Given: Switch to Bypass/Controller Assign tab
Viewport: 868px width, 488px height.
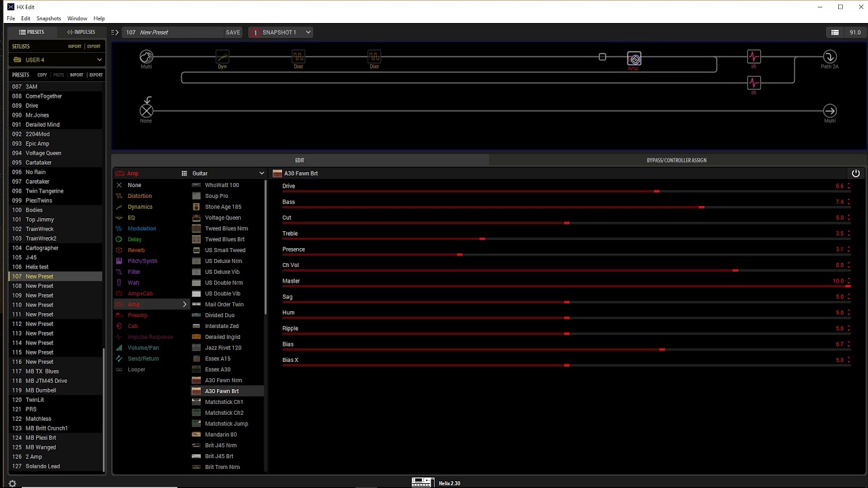Looking at the screenshot, I should click(677, 160).
